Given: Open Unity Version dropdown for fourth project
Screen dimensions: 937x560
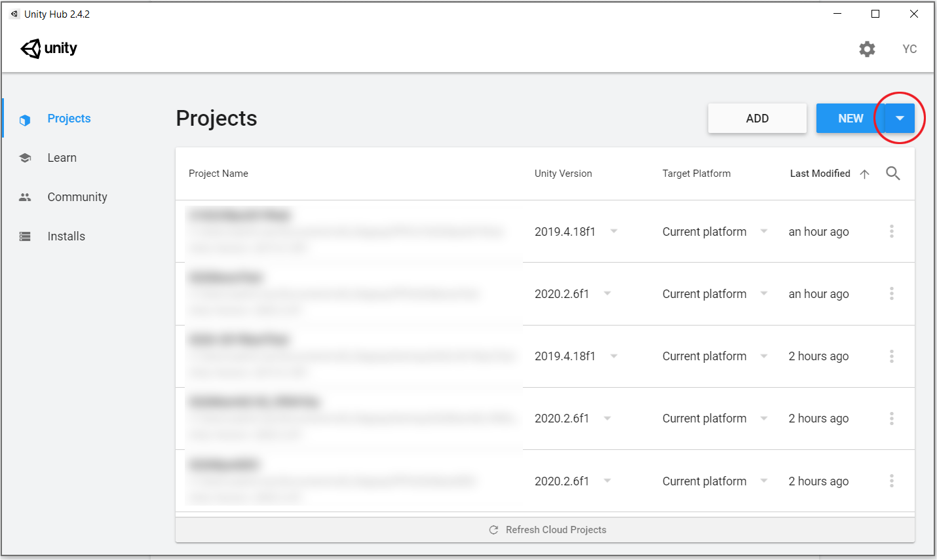Looking at the screenshot, I should pyautogui.click(x=607, y=419).
